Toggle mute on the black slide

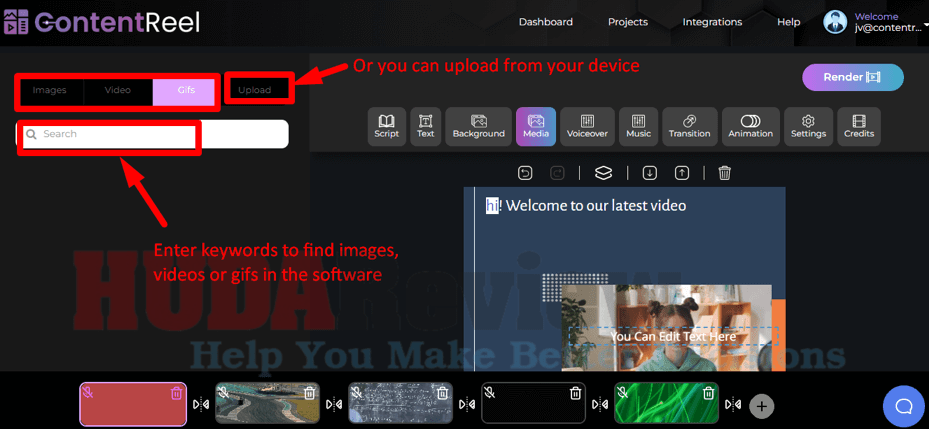tap(489, 392)
